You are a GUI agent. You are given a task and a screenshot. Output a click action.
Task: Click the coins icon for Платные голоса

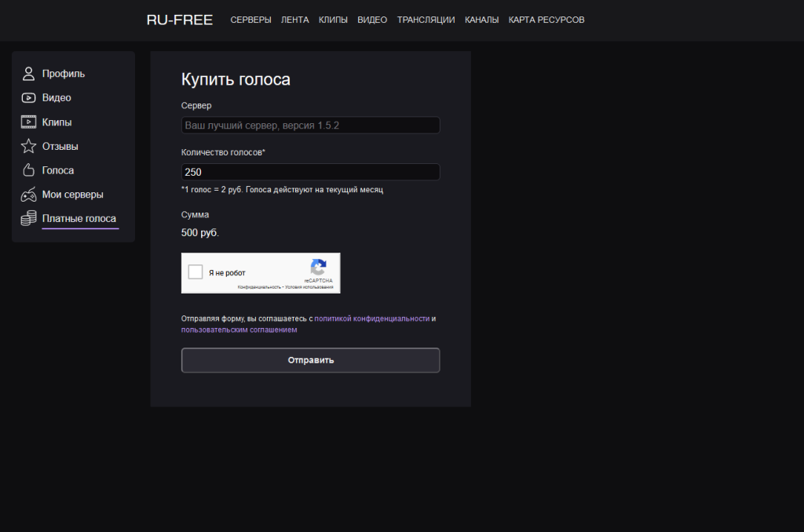coord(27,218)
